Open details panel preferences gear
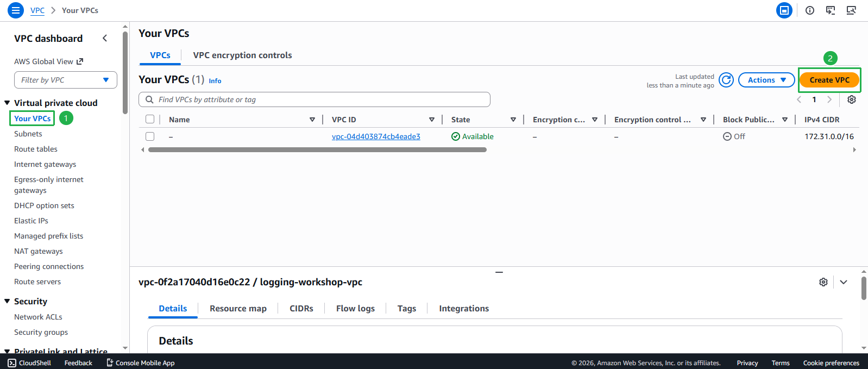 (823, 282)
